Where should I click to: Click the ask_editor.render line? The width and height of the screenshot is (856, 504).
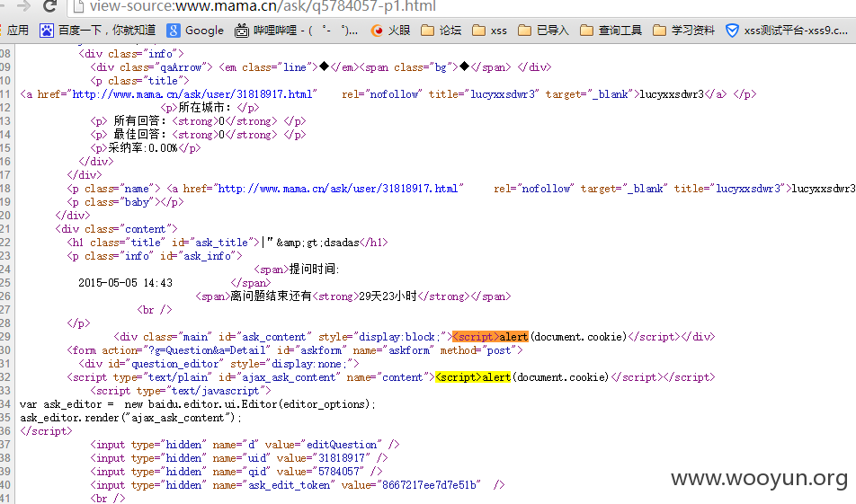coord(130,417)
